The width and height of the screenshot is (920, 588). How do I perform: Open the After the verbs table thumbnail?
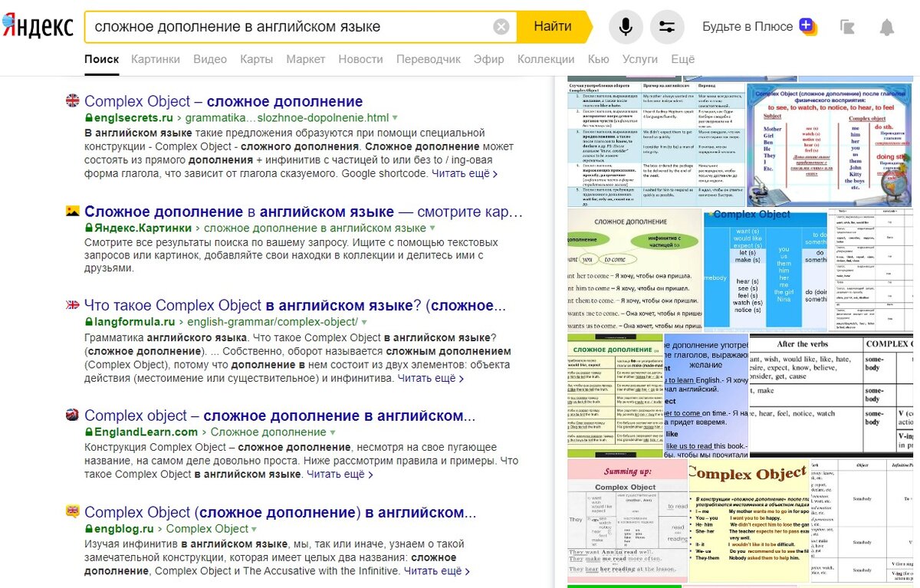click(831, 396)
